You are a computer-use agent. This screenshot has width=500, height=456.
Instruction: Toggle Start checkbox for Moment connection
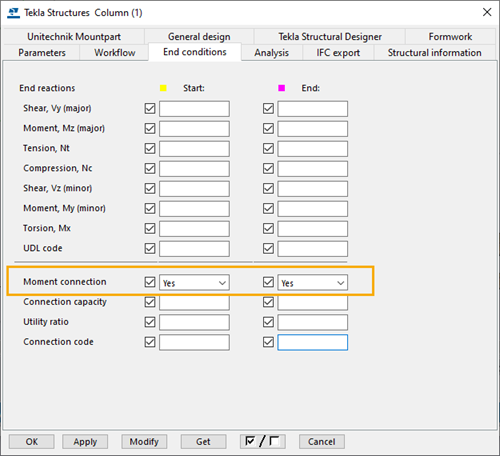click(x=150, y=282)
